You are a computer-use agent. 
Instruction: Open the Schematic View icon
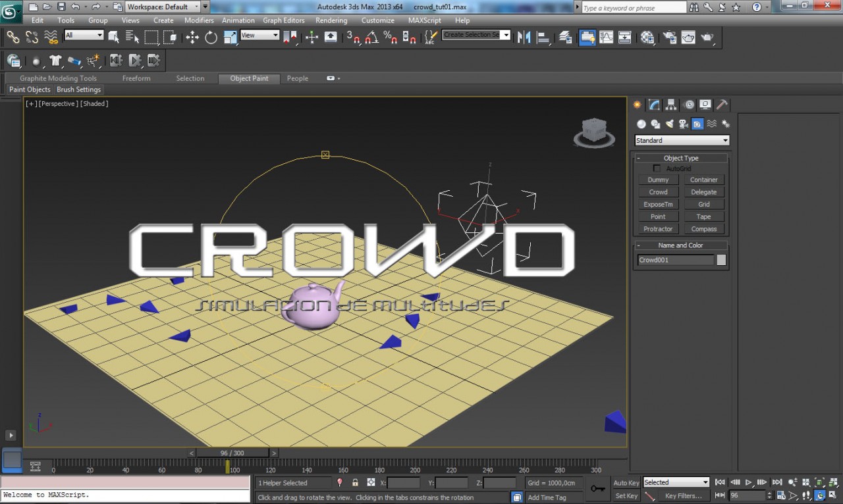[x=625, y=38]
